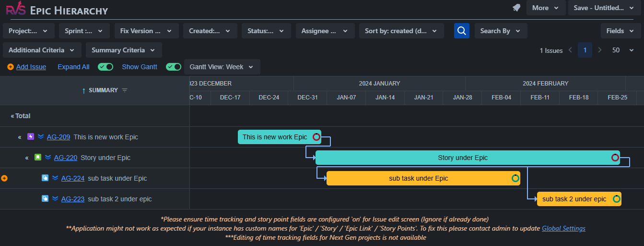Open the Sort by created dropdown
The image size is (644, 246).
tap(401, 31)
